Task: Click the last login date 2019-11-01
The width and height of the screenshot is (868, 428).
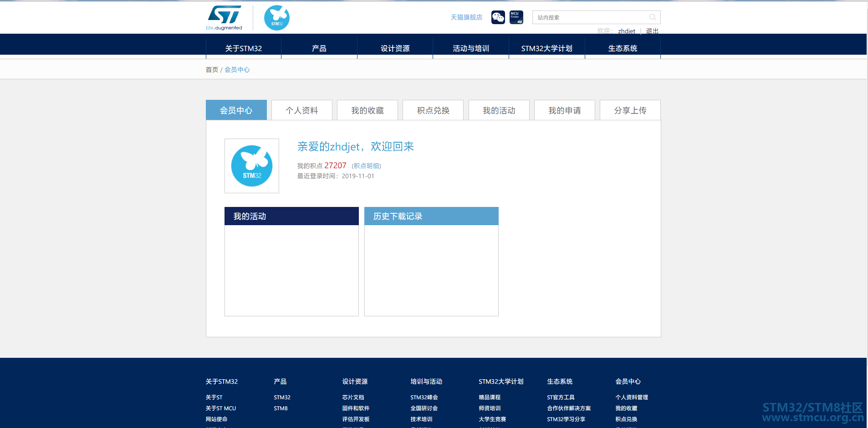Action: click(x=358, y=176)
